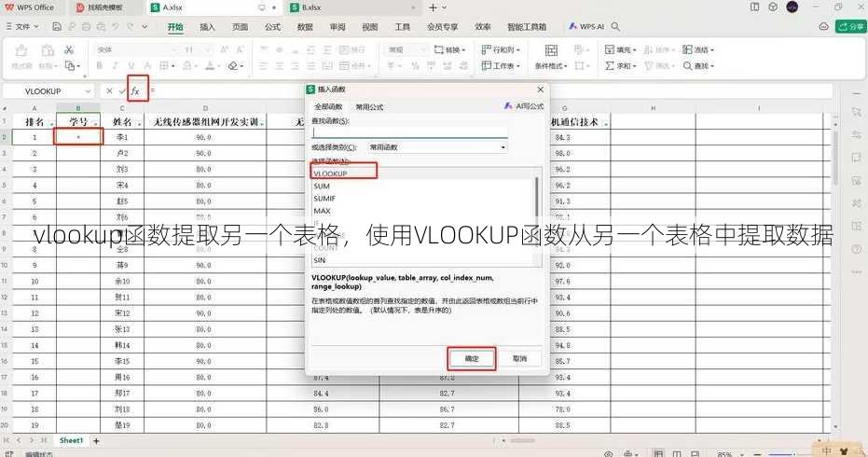Open the 全部函数 tab in dialog
868x457 pixels.
[x=329, y=107]
